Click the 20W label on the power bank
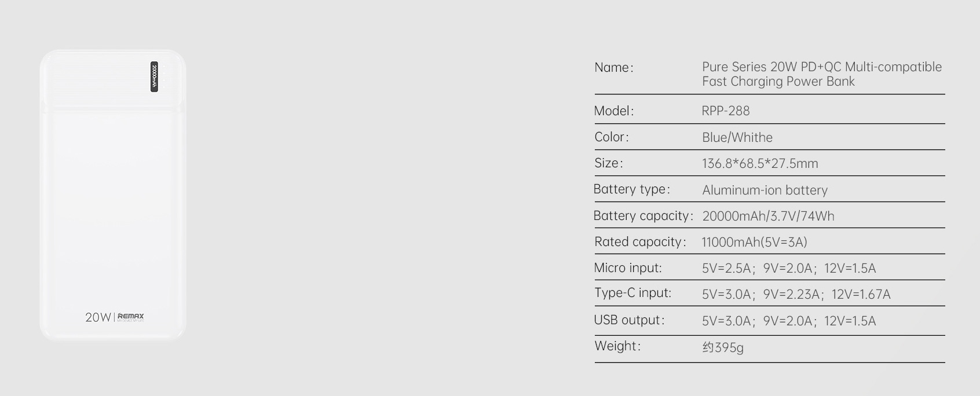Viewport: 980px width, 396px height. coord(98,317)
